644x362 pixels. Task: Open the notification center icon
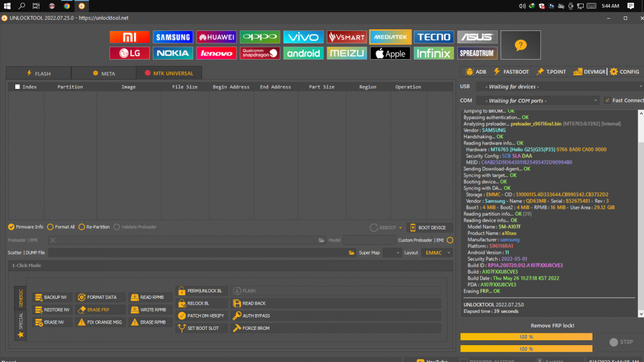[631, 6]
